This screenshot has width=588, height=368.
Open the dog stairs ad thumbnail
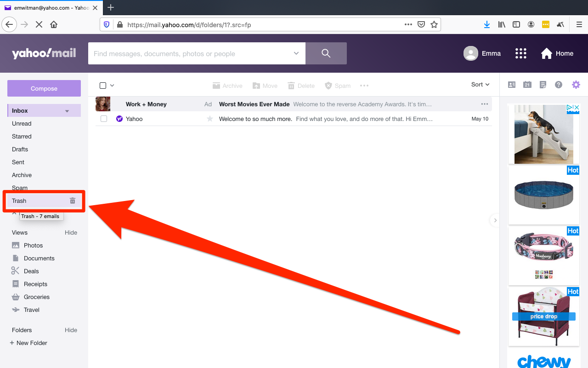[544, 134]
